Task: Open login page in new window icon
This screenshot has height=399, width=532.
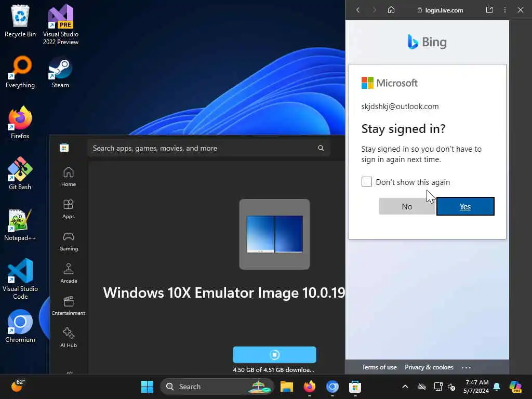Action: click(x=489, y=10)
